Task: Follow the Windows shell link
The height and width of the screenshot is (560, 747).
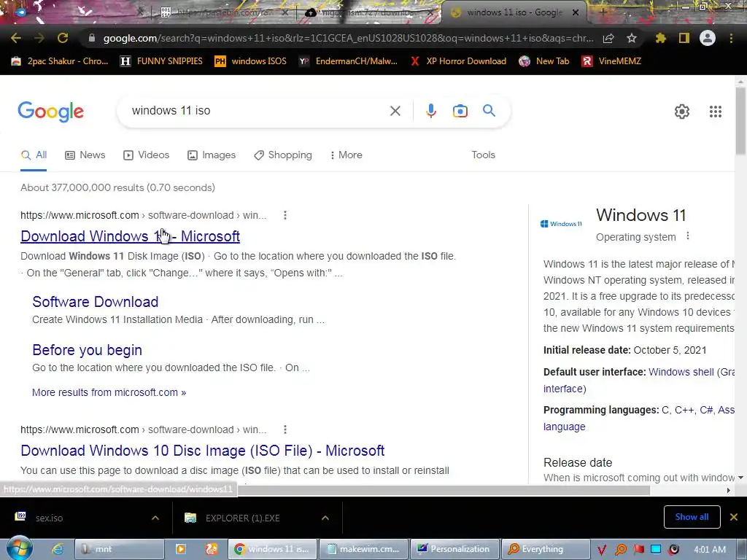Action: click(x=681, y=372)
